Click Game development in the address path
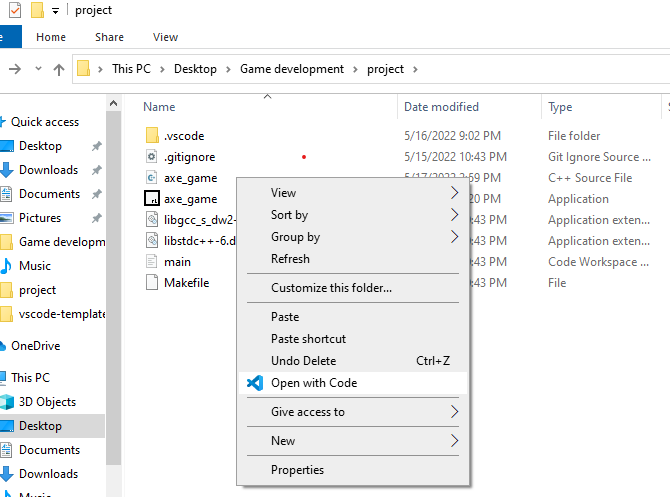The height and width of the screenshot is (497, 670). (291, 69)
